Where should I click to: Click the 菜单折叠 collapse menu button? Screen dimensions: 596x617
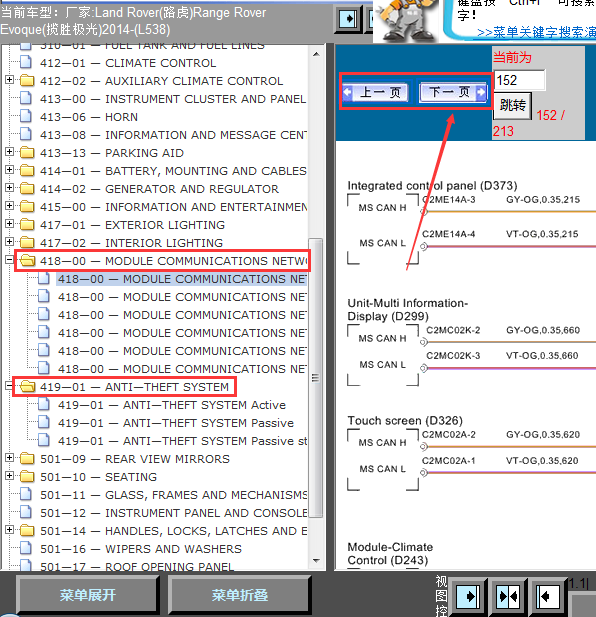pos(240,595)
